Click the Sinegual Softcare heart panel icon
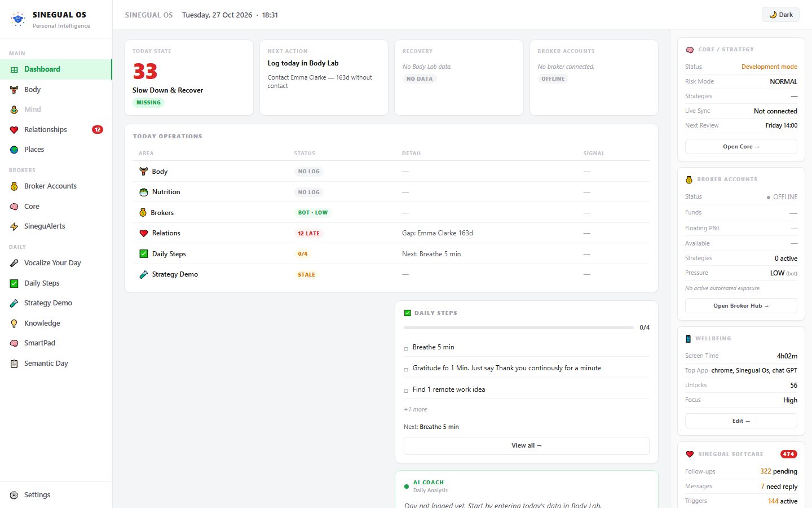The height and width of the screenshot is (508, 812). point(690,454)
